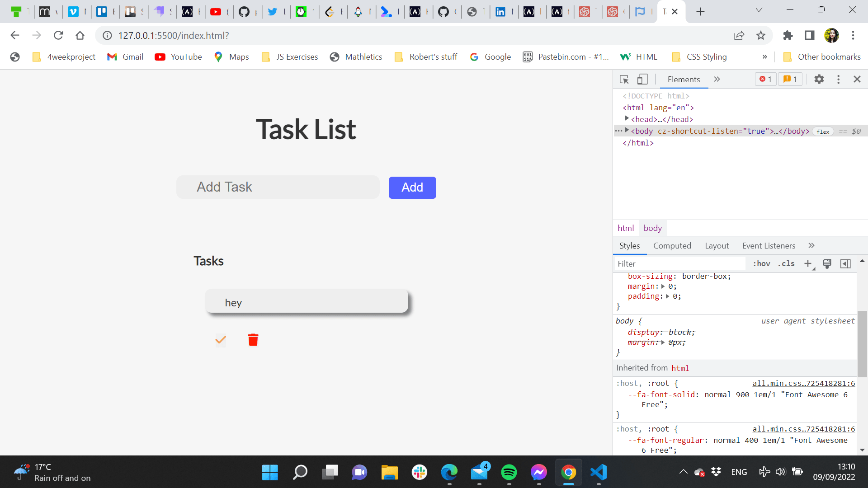Focus the Add Task input field
The image size is (868, 488).
click(x=278, y=187)
